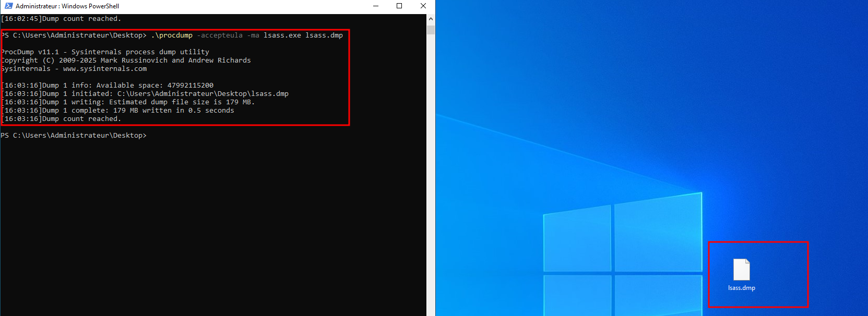This screenshot has height=316, width=868.
Task: Click the 'lsass.dmp' label under the desktop file
Action: coord(741,288)
